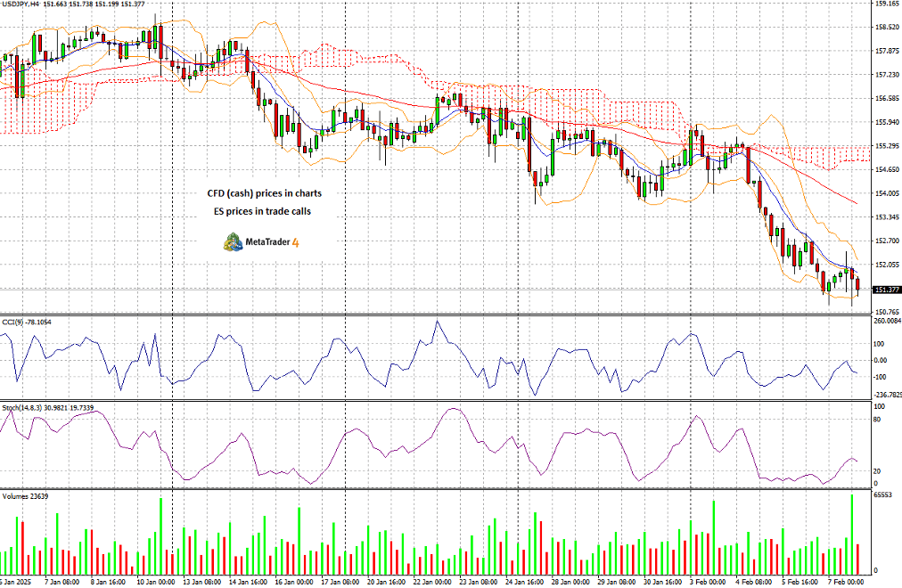Click the 'ES prices in trade calls' text
This screenshot has height=588, width=902.
point(262,211)
